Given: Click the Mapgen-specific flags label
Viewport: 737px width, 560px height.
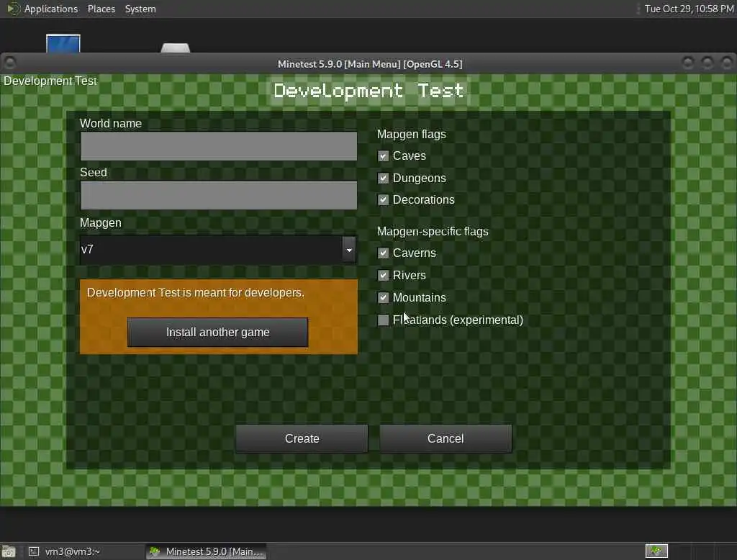Looking at the screenshot, I should (x=433, y=231).
